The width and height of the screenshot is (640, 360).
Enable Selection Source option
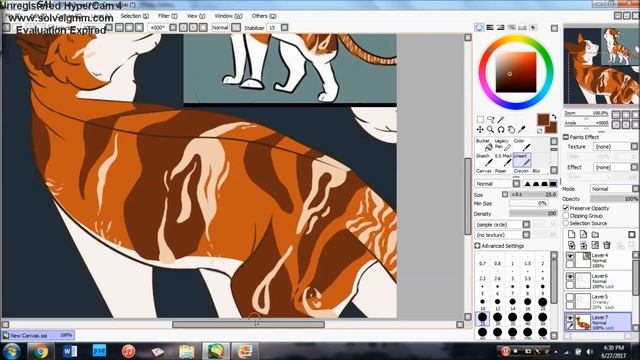(566, 223)
